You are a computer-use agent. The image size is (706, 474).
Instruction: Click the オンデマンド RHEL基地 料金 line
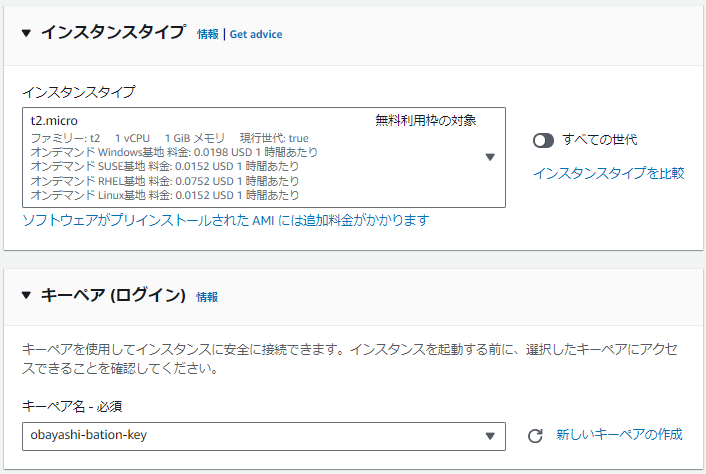point(165,181)
